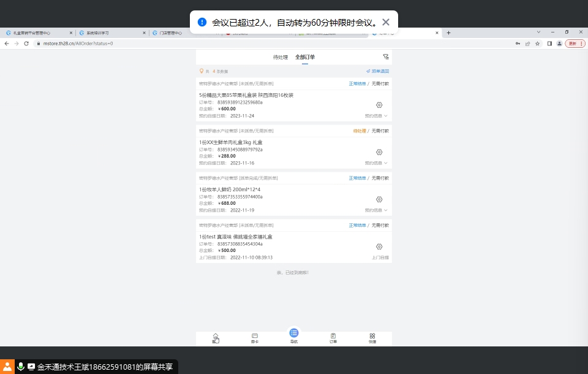Click gear icon on ¥688.00 milk order
This screenshot has height=374, width=588.
[x=379, y=199]
